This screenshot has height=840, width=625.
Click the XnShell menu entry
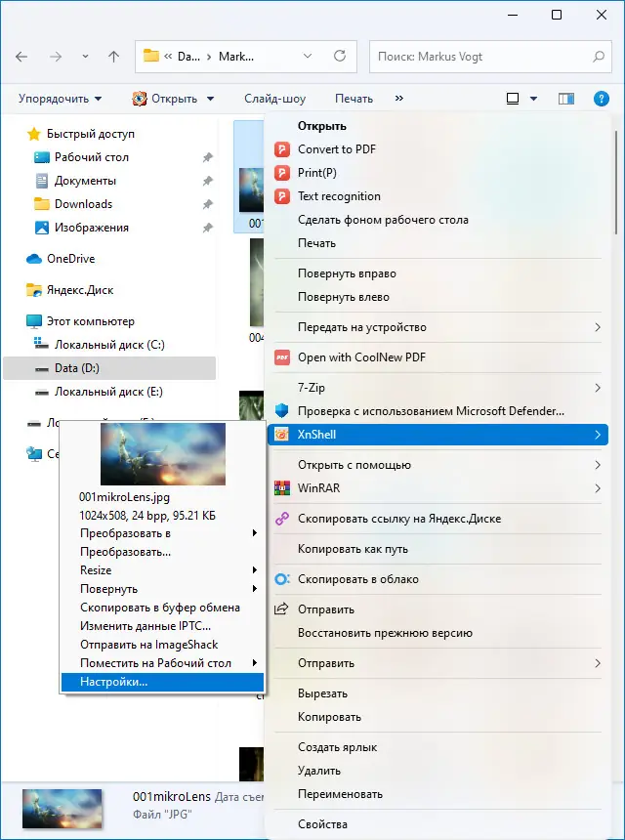coord(438,435)
